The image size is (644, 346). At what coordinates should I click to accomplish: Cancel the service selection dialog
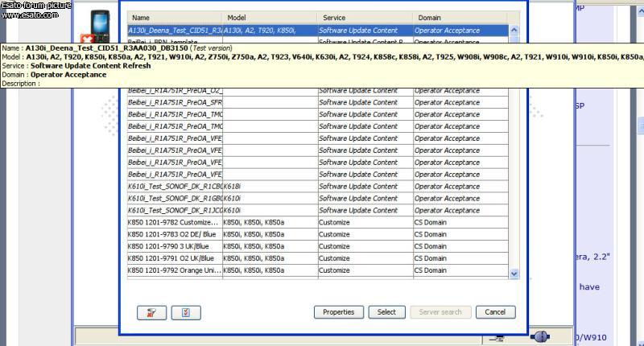pyautogui.click(x=495, y=312)
